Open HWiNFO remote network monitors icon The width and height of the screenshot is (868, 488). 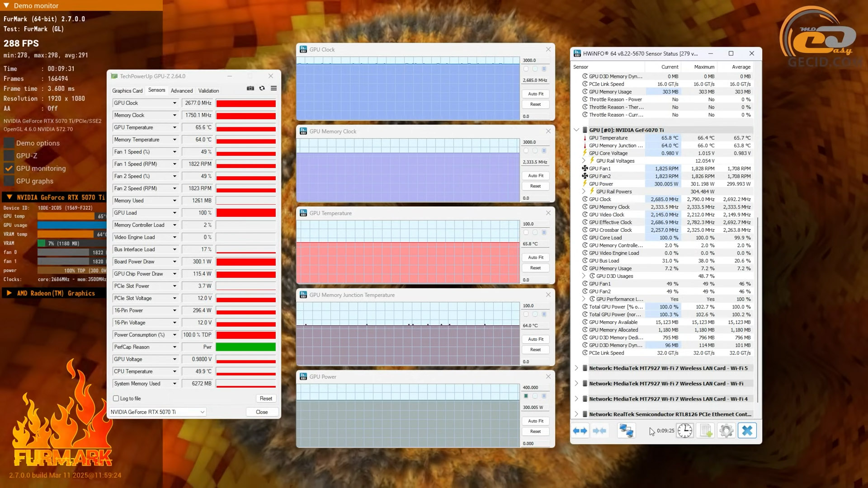pyautogui.click(x=627, y=431)
